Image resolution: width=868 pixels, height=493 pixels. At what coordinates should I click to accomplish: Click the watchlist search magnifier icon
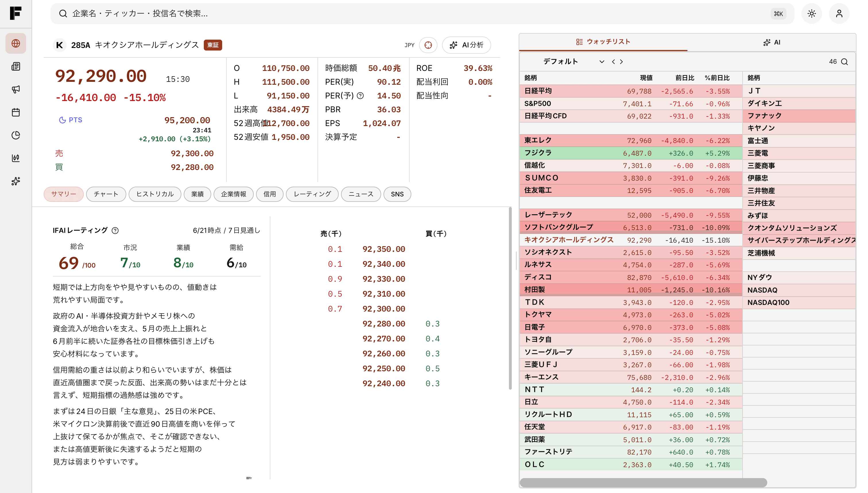coord(845,62)
